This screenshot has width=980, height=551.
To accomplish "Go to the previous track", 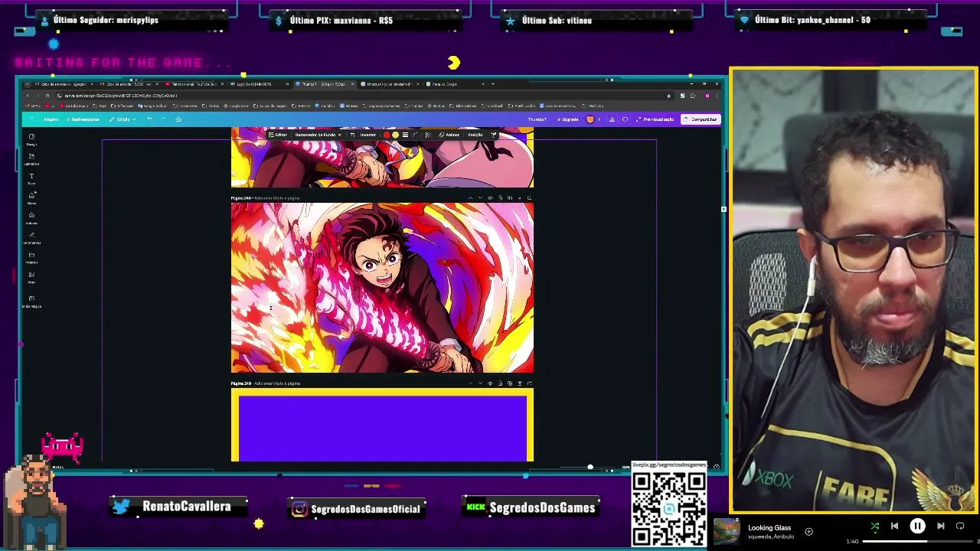I will tap(894, 527).
